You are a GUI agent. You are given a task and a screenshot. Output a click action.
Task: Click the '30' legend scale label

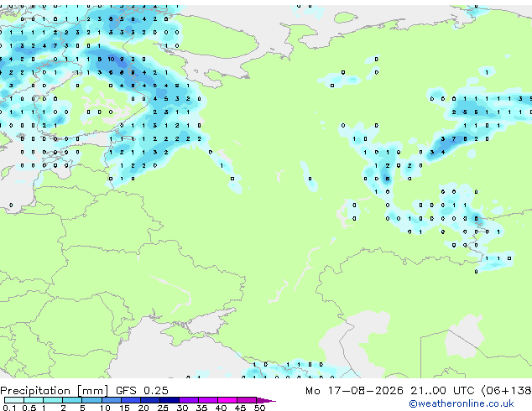tap(182, 408)
